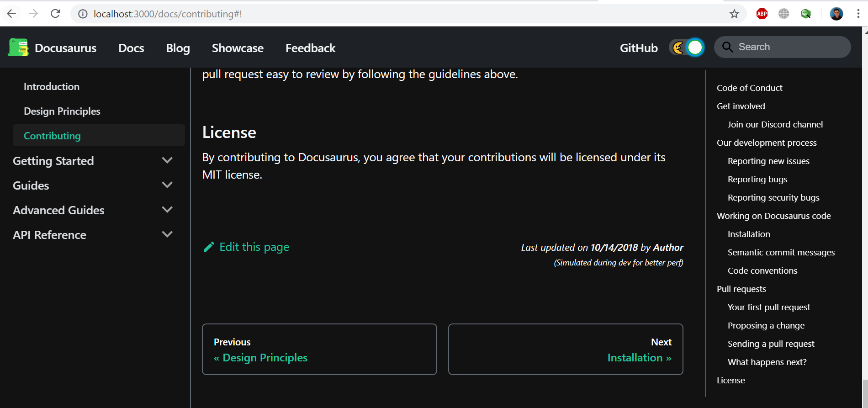
Task: Click the pencil icon beside Edit this page
Action: coord(209,247)
